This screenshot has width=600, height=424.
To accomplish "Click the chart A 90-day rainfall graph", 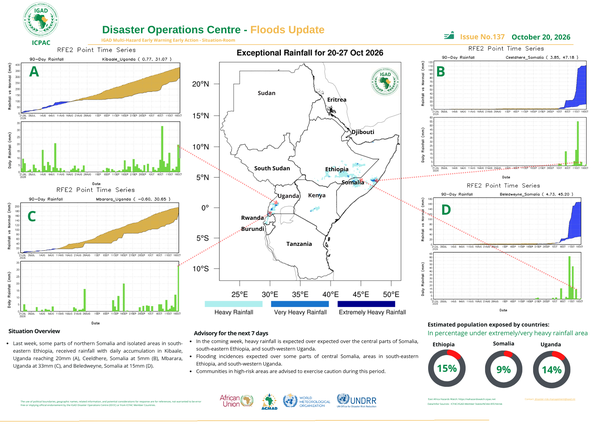I will [100, 88].
